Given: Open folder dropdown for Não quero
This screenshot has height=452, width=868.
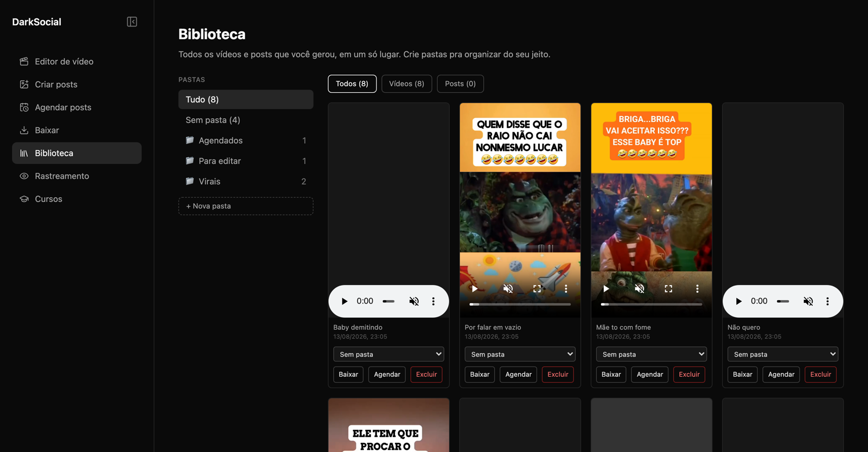Looking at the screenshot, I should 783,354.
